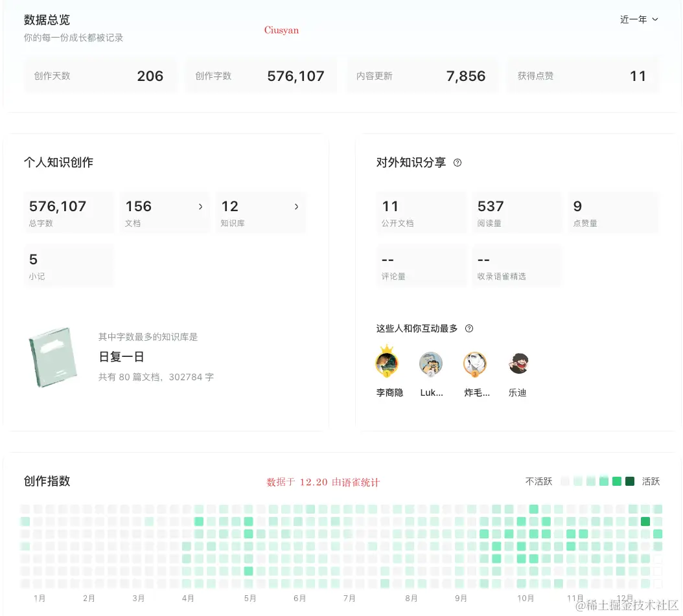Click the 总字数 stat card
The height and width of the screenshot is (616, 683).
tap(69, 212)
